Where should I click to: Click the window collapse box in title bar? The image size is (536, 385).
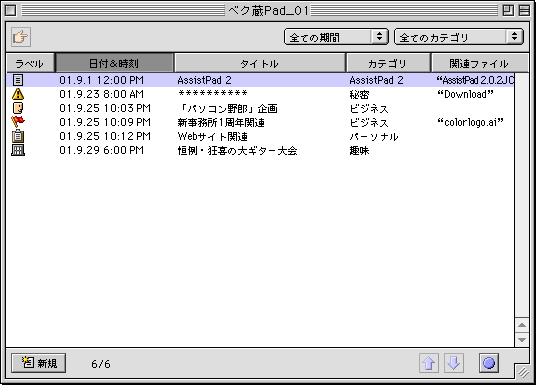(524, 10)
